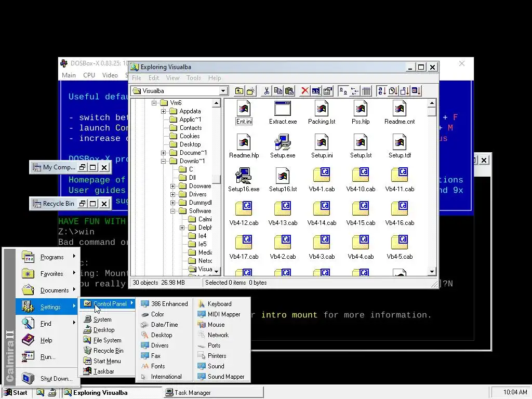Expand the Delph tree node

click(x=182, y=228)
